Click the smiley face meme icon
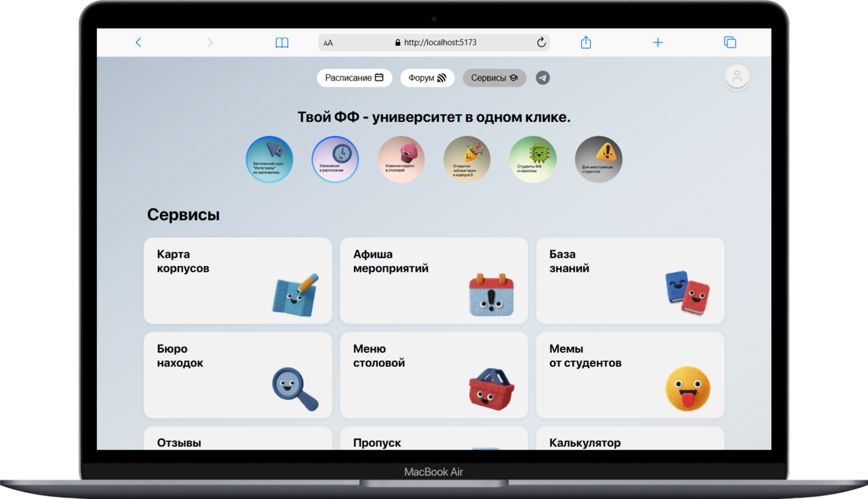 [688, 388]
